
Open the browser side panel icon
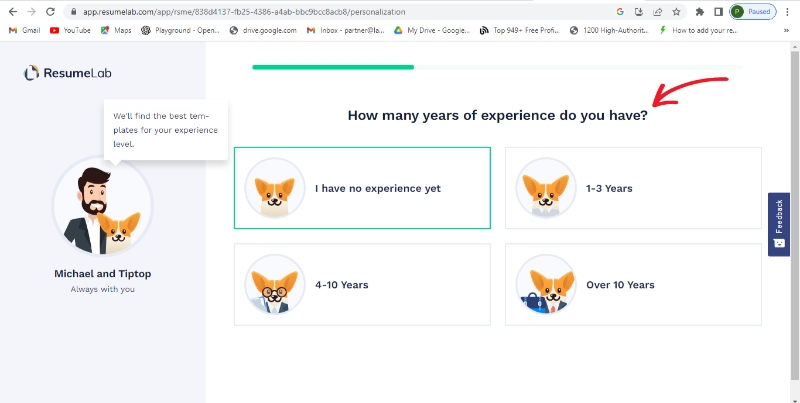(x=718, y=12)
